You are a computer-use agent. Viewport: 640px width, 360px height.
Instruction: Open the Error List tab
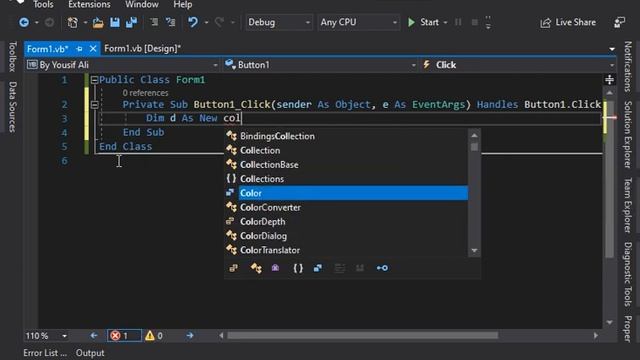click(44, 353)
